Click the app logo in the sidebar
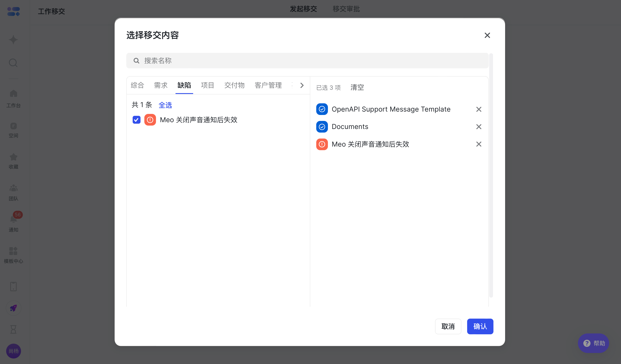 [13, 11]
